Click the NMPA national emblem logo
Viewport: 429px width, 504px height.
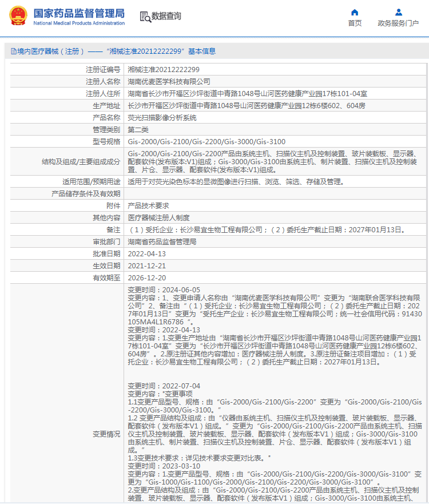(x=18, y=15)
